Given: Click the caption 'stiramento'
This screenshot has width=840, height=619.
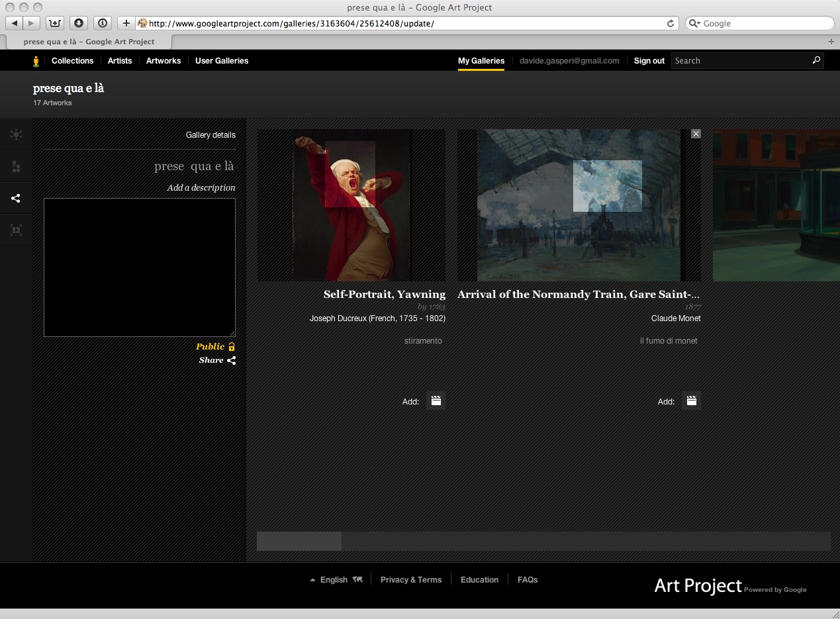Looking at the screenshot, I should [x=423, y=341].
